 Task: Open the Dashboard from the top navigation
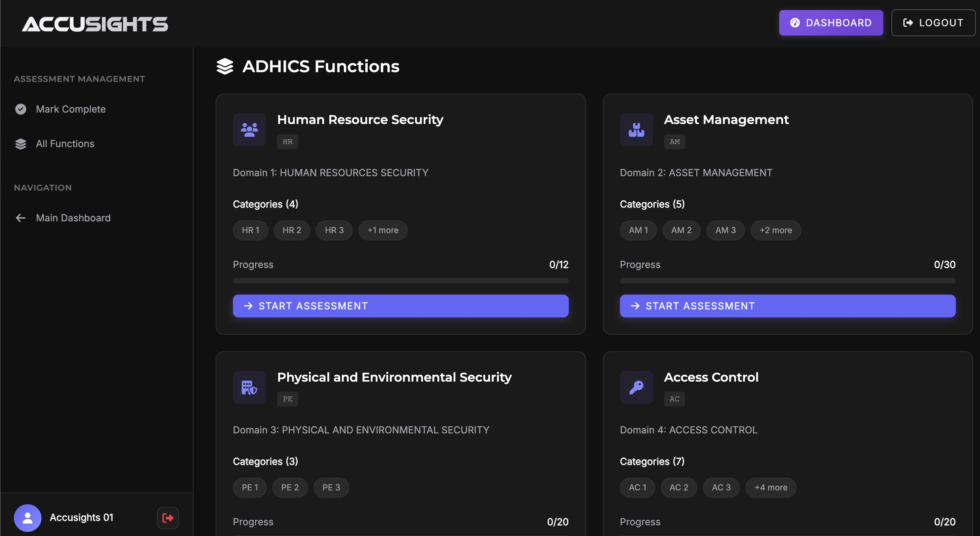point(831,22)
